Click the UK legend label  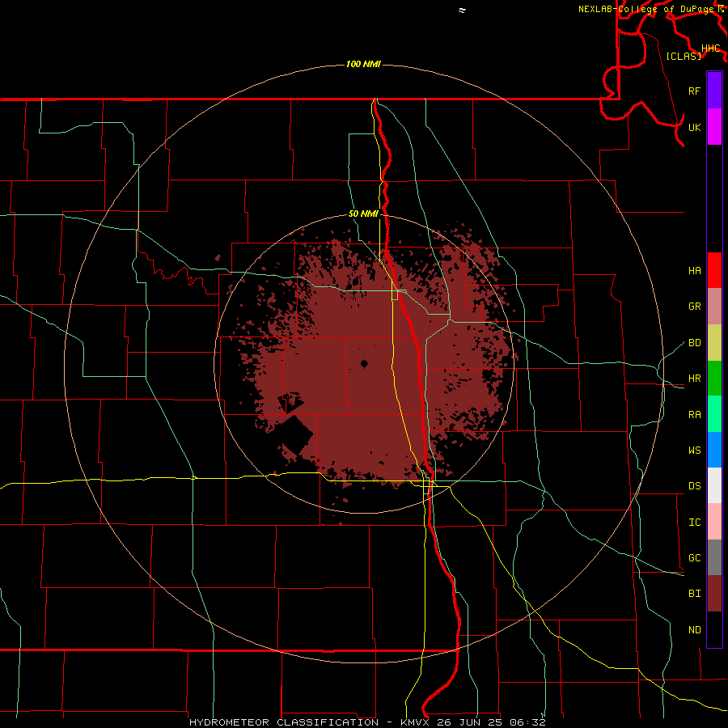[694, 127]
